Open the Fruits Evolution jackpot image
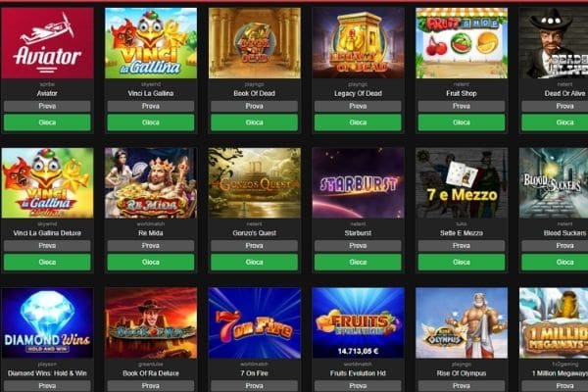588x392 pixels. tap(358, 323)
